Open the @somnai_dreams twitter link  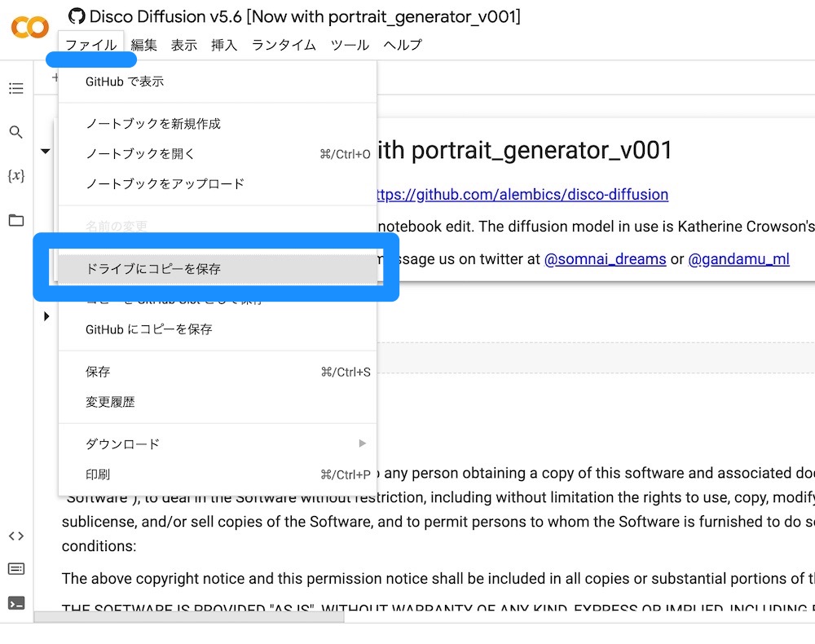(x=605, y=259)
